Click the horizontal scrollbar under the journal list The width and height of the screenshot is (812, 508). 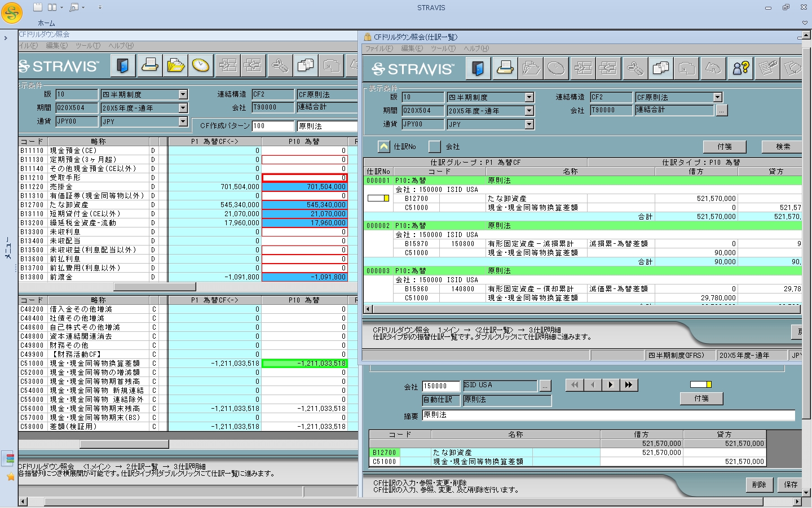581,309
